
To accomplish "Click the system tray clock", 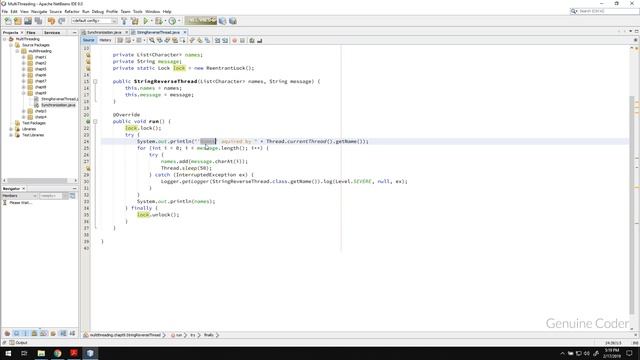I will (x=612, y=353).
